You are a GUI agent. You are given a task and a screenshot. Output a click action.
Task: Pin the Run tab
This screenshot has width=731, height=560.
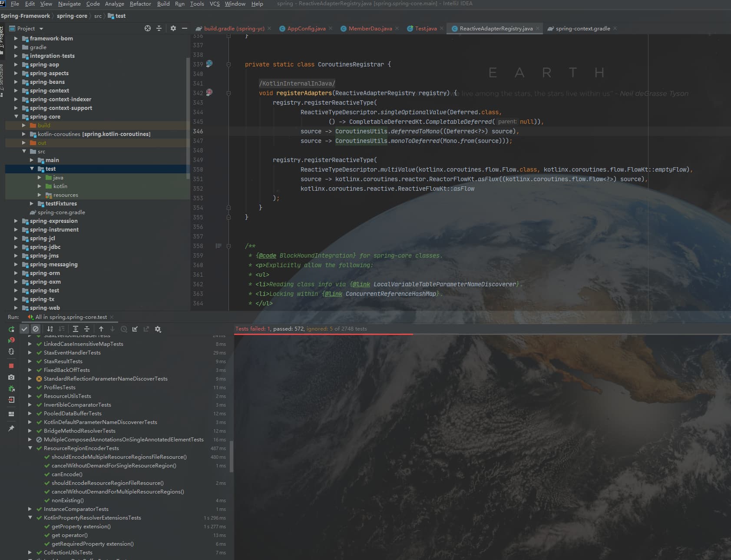(11, 428)
